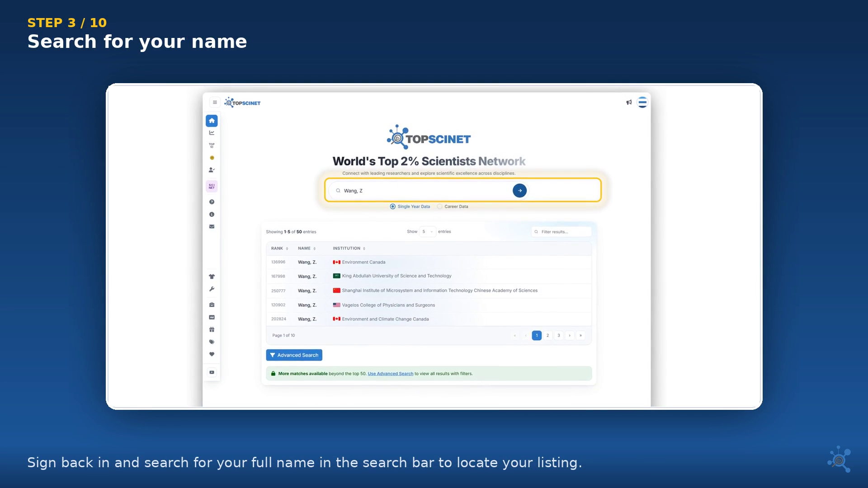Open the hamburger sidebar menu

click(x=215, y=102)
